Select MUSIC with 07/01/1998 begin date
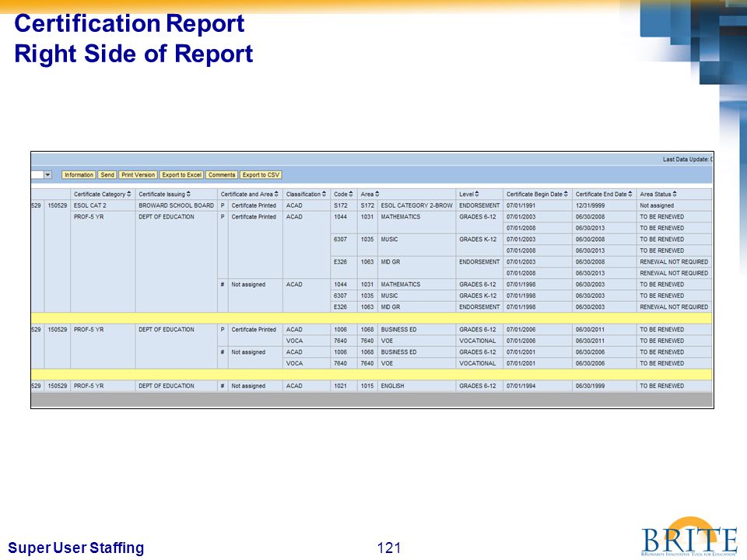 point(416,296)
